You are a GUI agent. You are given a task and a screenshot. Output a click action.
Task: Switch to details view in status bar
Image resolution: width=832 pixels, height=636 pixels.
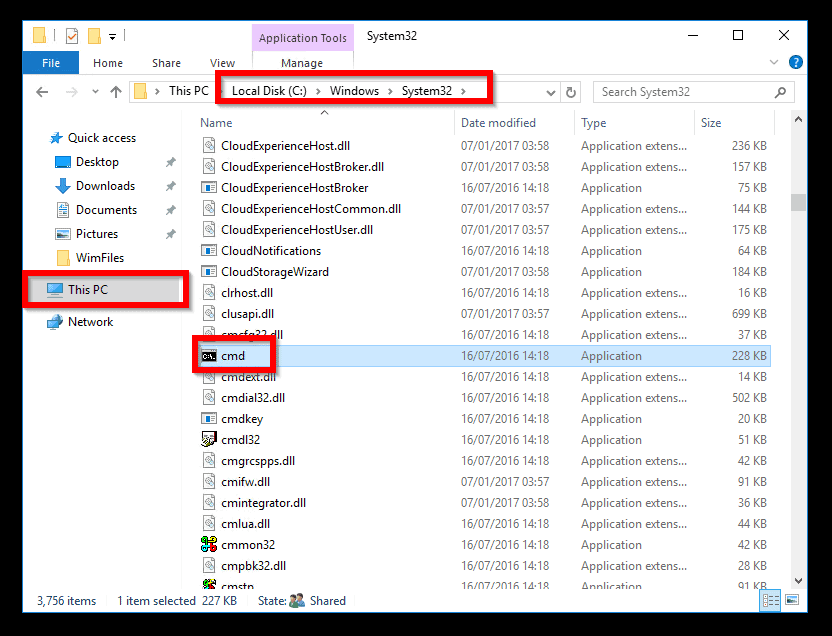coord(770,601)
